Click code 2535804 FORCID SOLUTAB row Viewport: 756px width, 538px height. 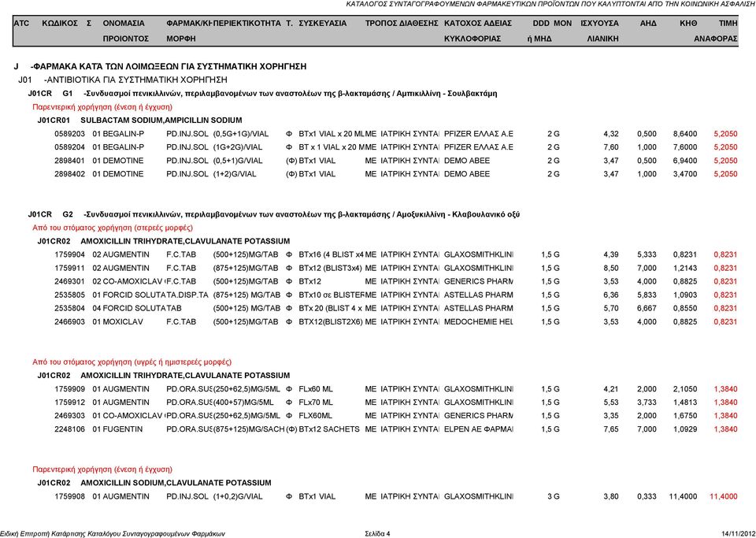click(x=395, y=309)
